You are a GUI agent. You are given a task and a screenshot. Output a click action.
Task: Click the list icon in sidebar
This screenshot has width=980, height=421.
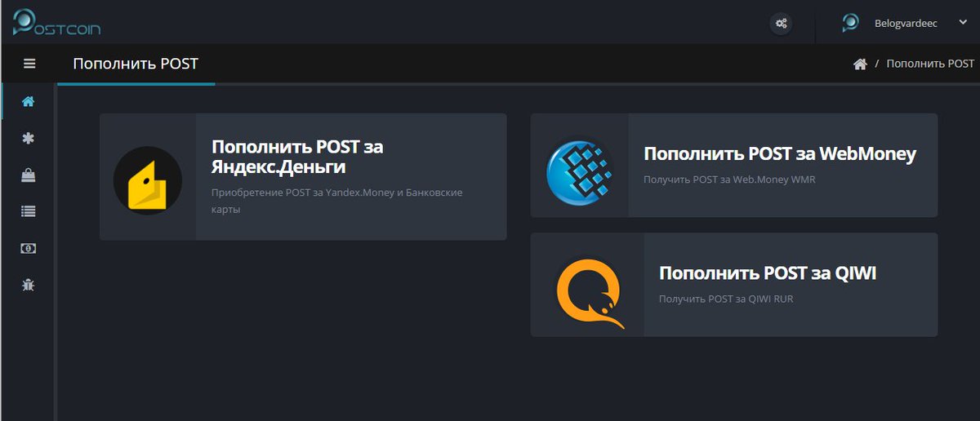[x=29, y=211]
